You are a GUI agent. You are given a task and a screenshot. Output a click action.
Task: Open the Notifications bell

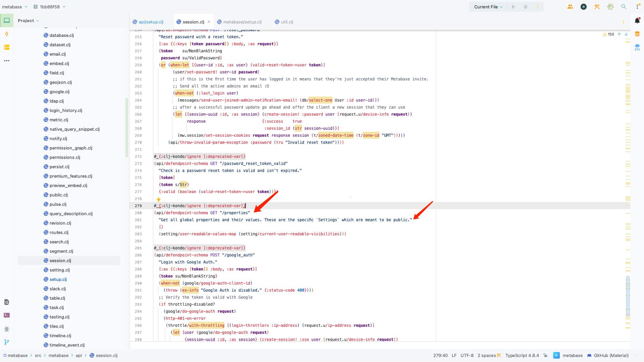[x=637, y=20]
